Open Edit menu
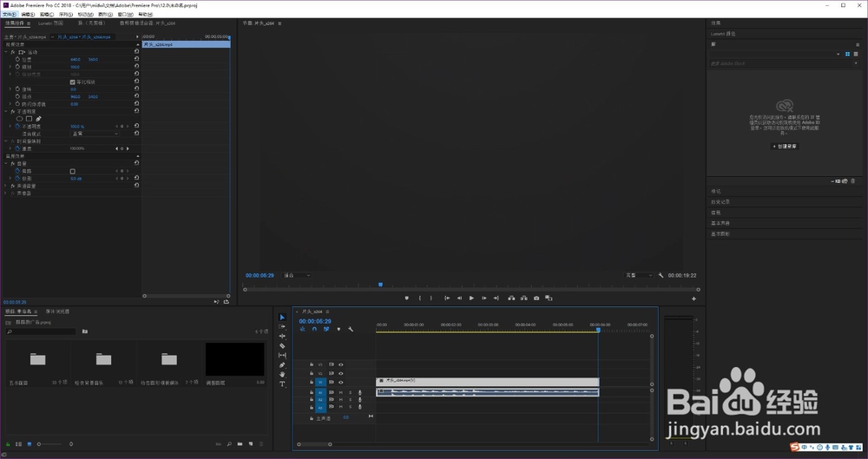The width and height of the screenshot is (868, 459). pos(28,15)
